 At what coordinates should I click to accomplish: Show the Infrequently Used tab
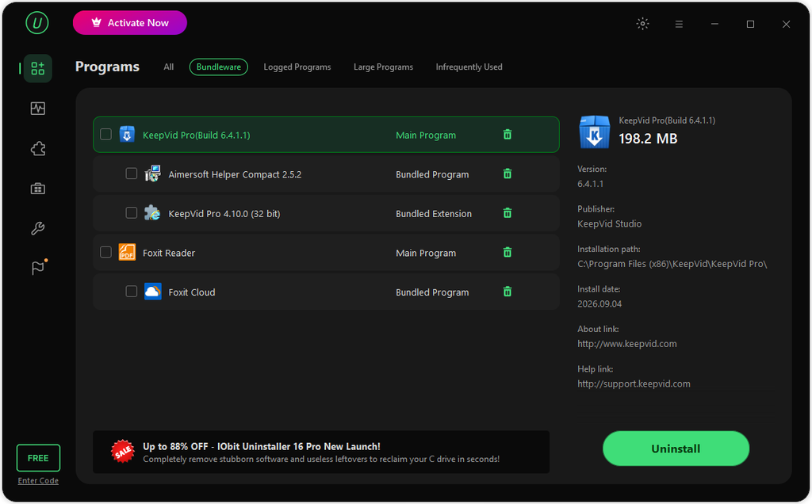coord(469,67)
